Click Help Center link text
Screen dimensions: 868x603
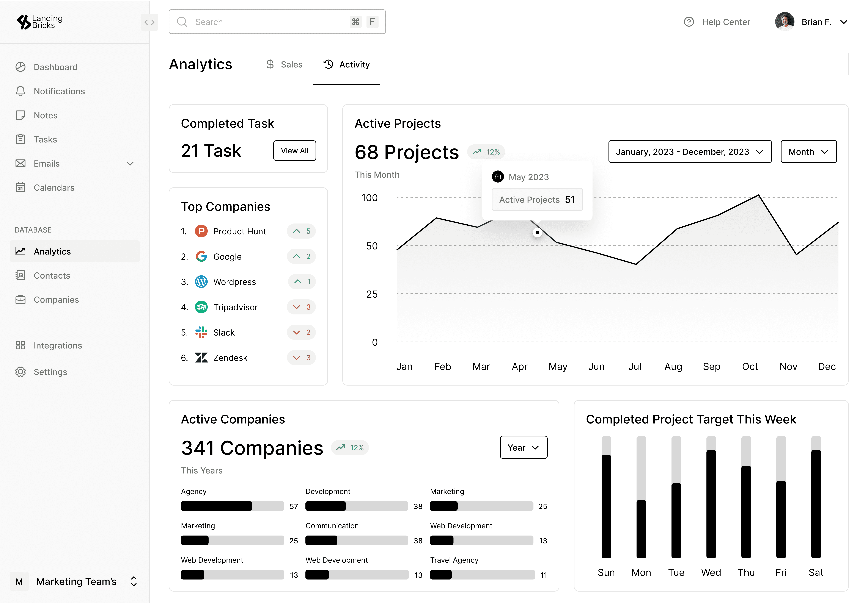pyautogui.click(x=726, y=22)
